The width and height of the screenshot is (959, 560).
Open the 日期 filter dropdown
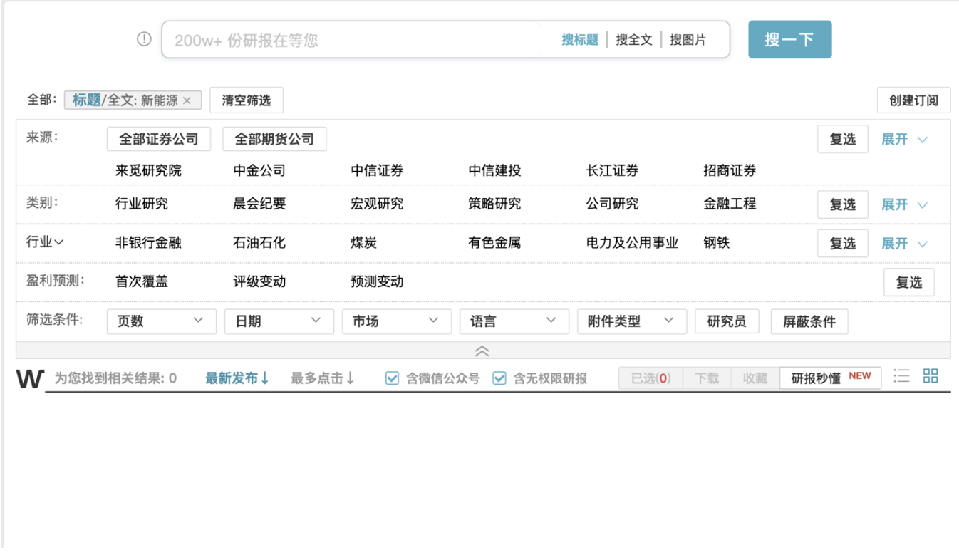(x=279, y=321)
